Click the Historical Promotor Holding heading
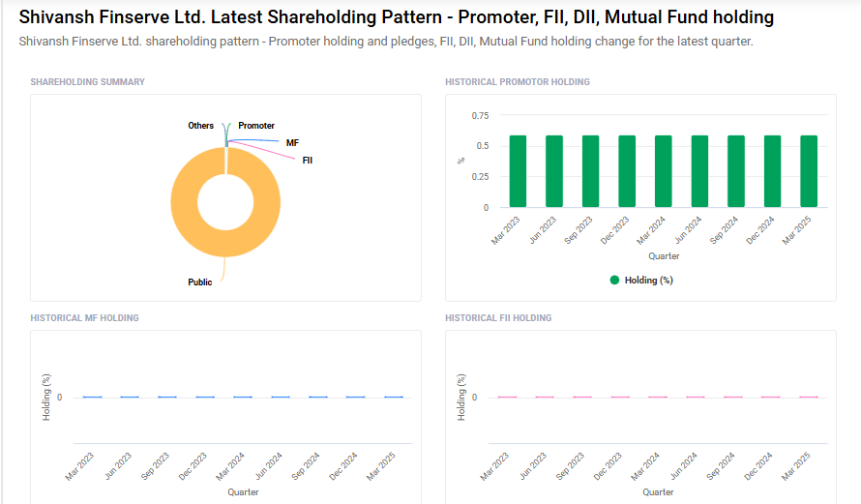The height and width of the screenshot is (504, 861). point(518,82)
